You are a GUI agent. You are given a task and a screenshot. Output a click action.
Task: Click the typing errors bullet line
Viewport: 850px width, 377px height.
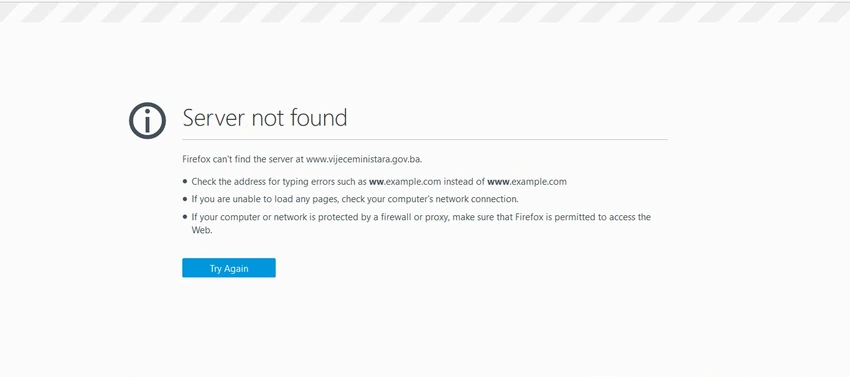(379, 182)
